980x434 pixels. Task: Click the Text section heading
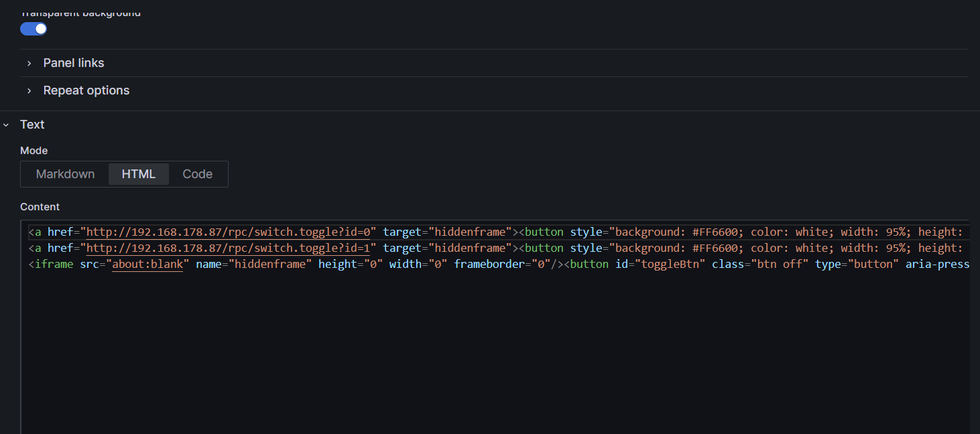pos(32,125)
